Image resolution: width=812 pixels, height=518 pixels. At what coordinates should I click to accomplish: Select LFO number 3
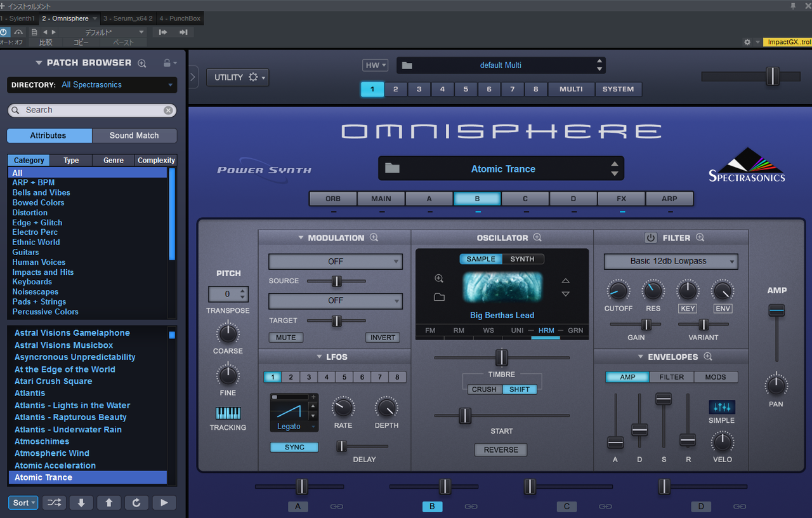[x=308, y=377]
